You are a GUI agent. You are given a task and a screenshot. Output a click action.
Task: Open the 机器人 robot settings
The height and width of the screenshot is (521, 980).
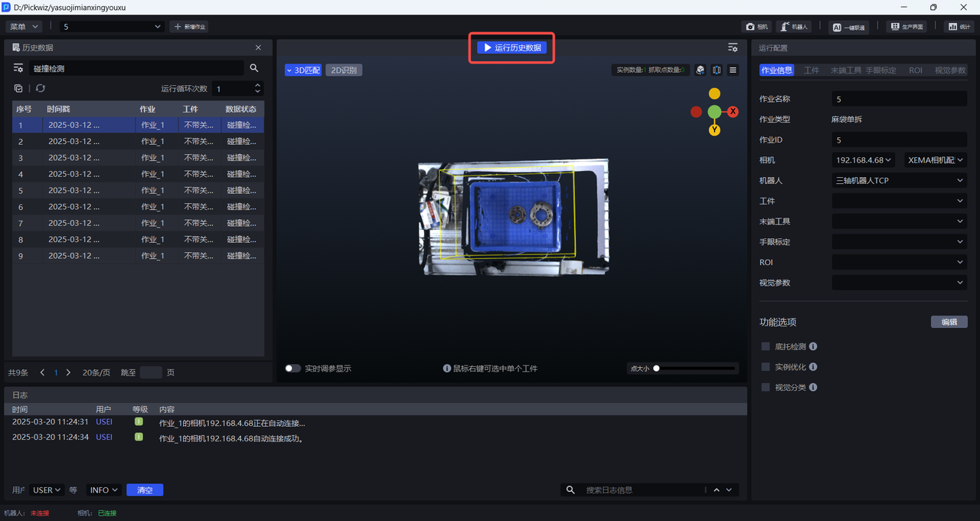(793, 27)
